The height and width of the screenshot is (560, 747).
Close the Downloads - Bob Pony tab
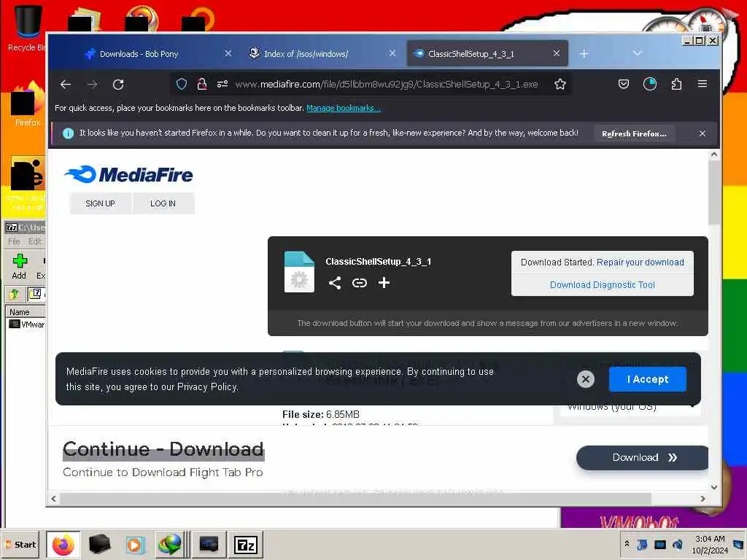point(228,53)
